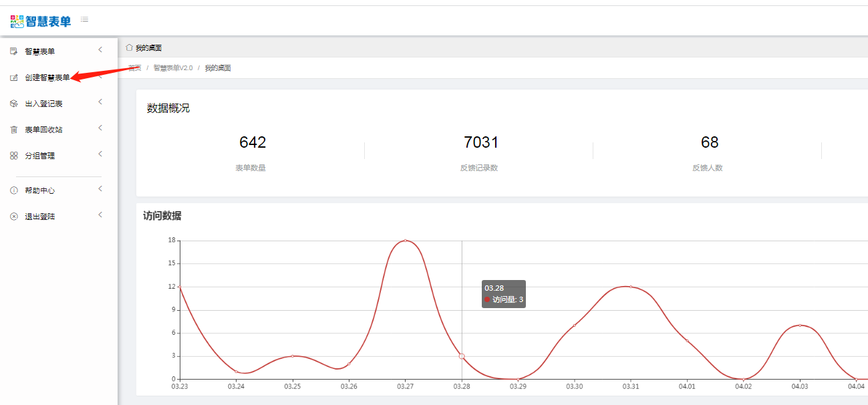The image size is (868, 405).
Task: Select the 退出登陆 menu item
Action: click(39, 217)
